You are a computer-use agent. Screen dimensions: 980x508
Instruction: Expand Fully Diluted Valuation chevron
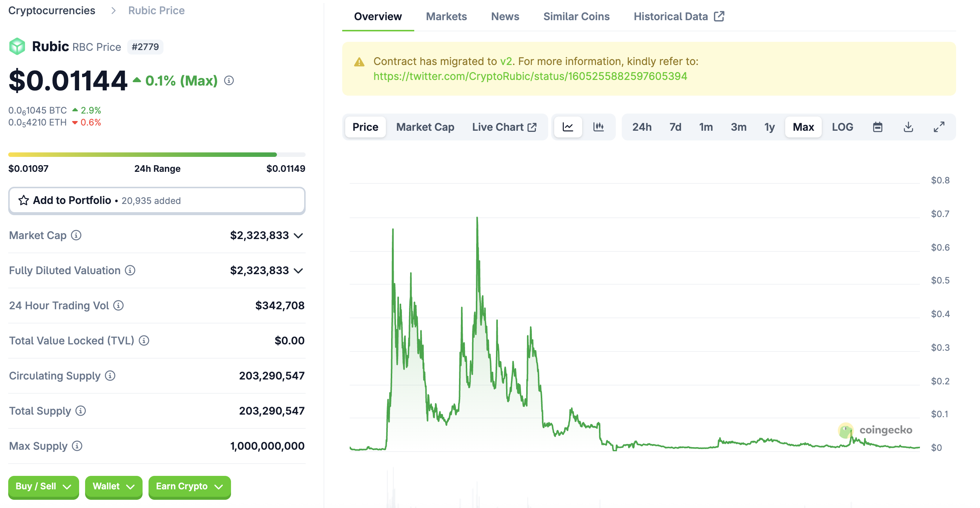pyautogui.click(x=299, y=271)
